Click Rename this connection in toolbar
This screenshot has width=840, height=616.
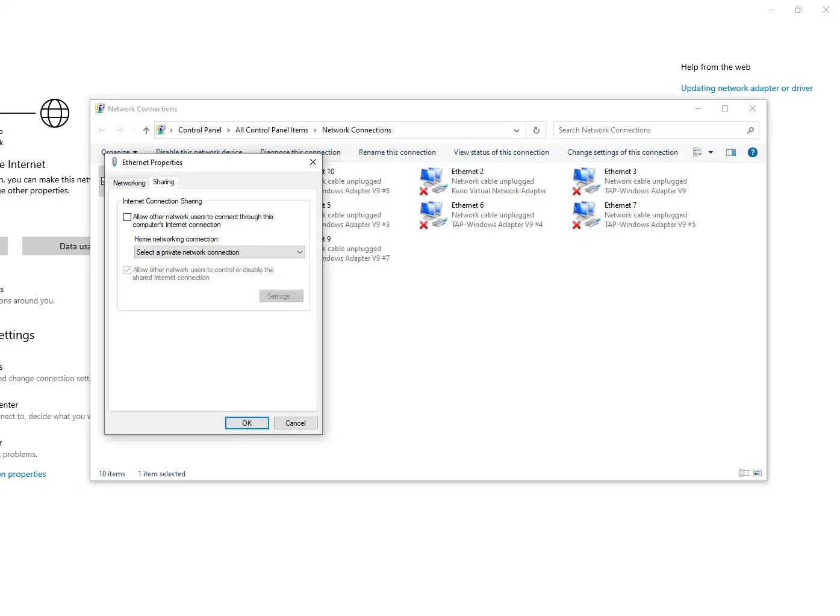coord(397,152)
